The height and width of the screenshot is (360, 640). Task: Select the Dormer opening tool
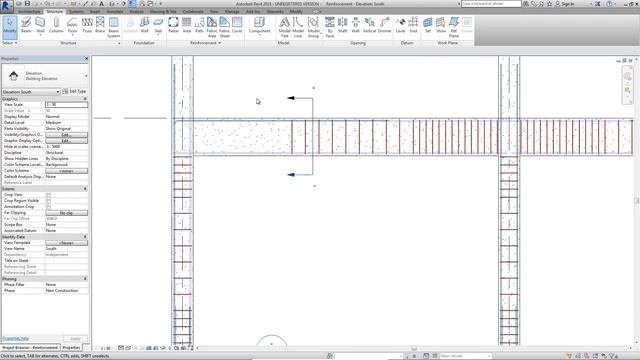coord(384,25)
